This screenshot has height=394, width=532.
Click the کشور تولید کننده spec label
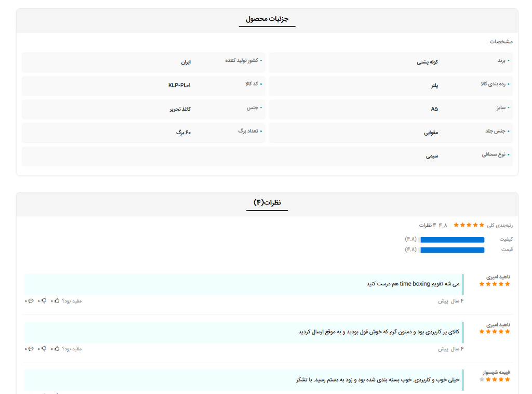(x=242, y=60)
